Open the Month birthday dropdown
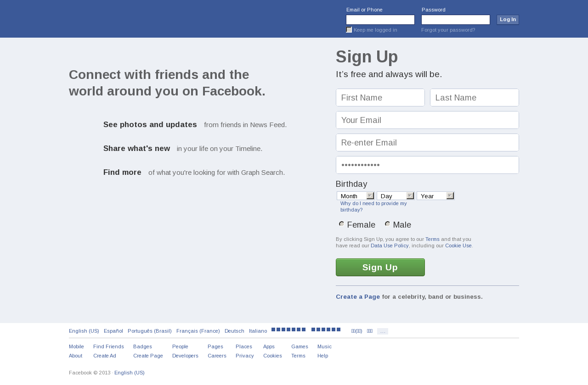 (356, 196)
